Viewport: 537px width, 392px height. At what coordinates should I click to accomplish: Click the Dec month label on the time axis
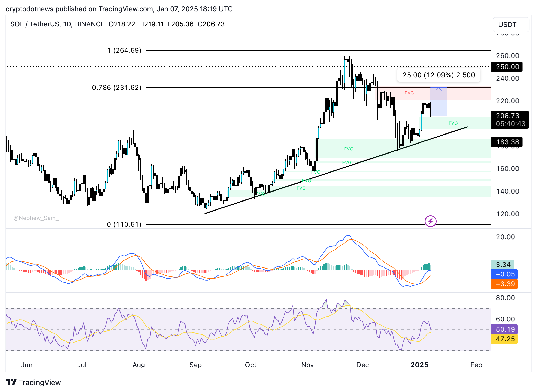pos(363,365)
